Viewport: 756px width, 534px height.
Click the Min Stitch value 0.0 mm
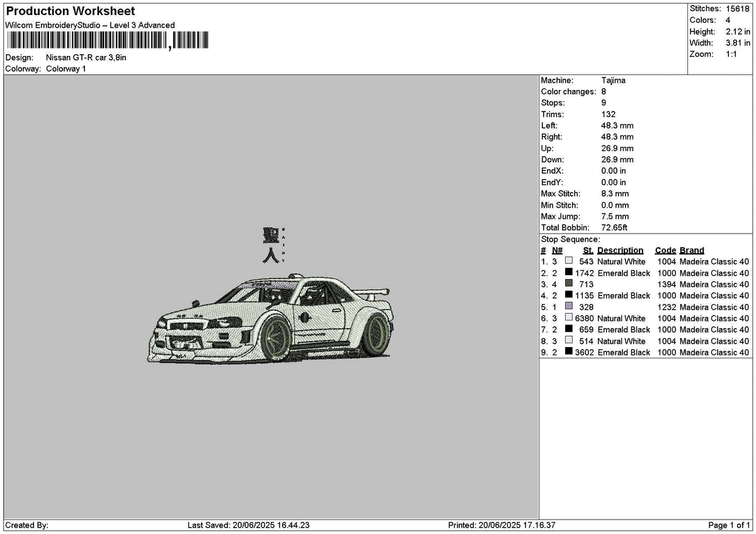coord(615,205)
